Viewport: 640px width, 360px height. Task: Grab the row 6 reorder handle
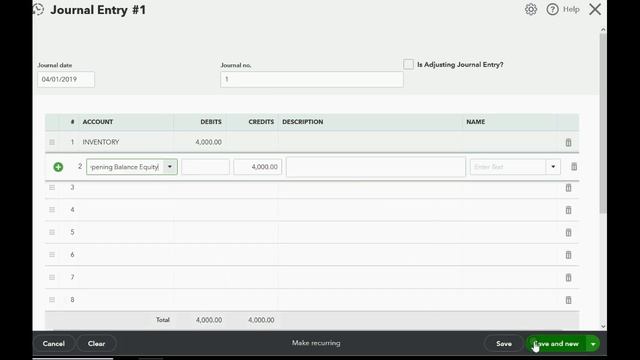[52, 255]
